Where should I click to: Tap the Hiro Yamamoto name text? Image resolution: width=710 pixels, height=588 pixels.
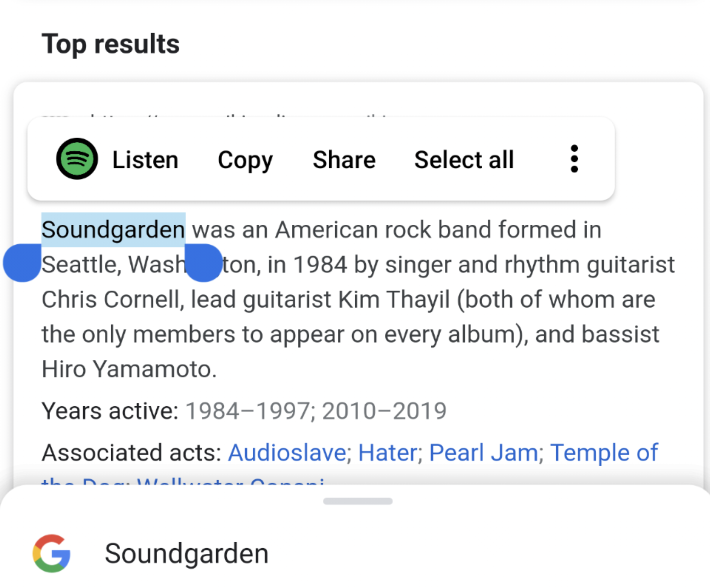click(129, 369)
